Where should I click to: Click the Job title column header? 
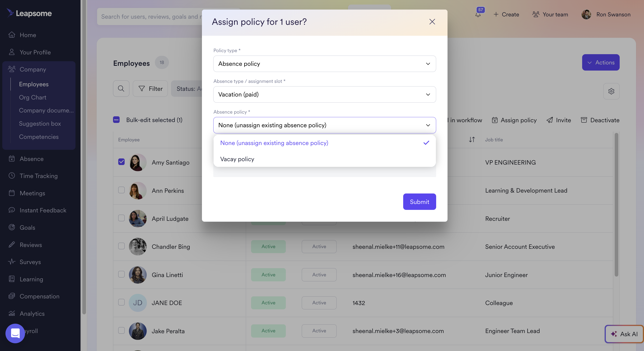point(494,139)
